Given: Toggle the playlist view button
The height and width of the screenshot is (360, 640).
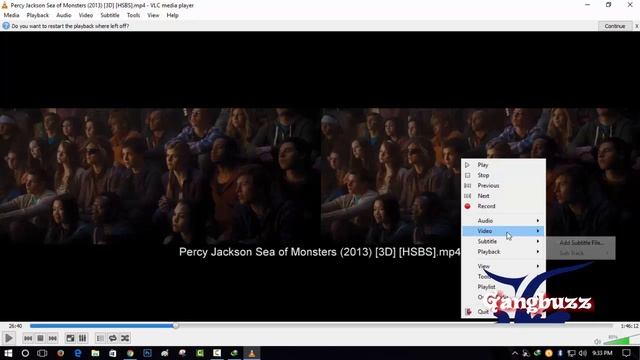Looking at the screenshot, I should 100,338.
